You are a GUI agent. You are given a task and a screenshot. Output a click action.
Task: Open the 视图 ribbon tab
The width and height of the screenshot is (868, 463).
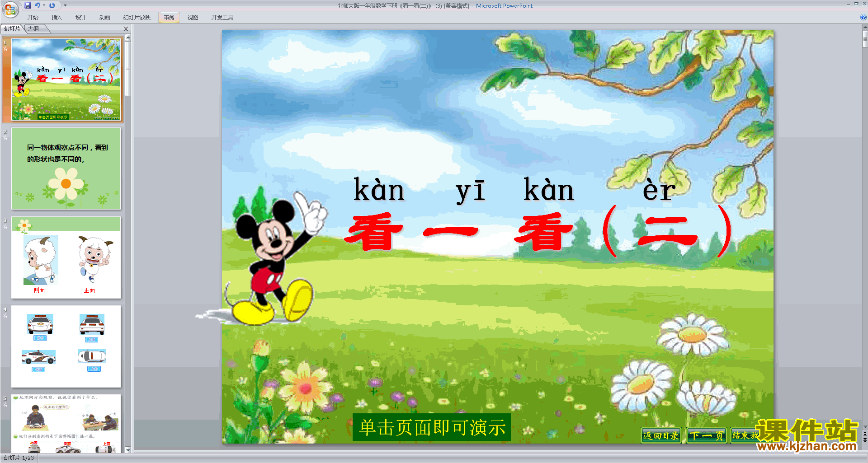tap(193, 18)
